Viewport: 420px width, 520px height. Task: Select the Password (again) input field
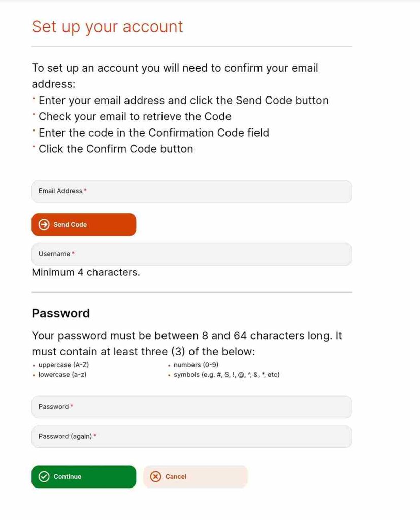coord(192,436)
